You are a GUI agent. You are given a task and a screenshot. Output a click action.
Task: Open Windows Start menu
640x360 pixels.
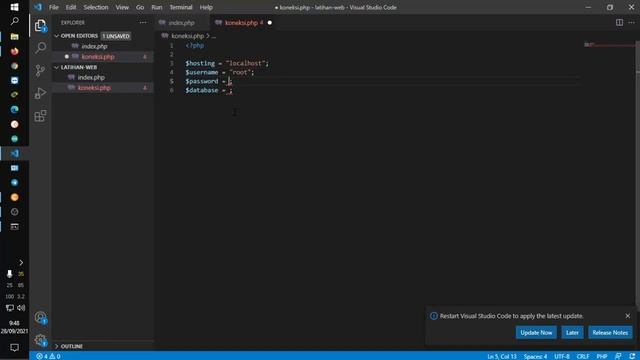(x=14, y=7)
